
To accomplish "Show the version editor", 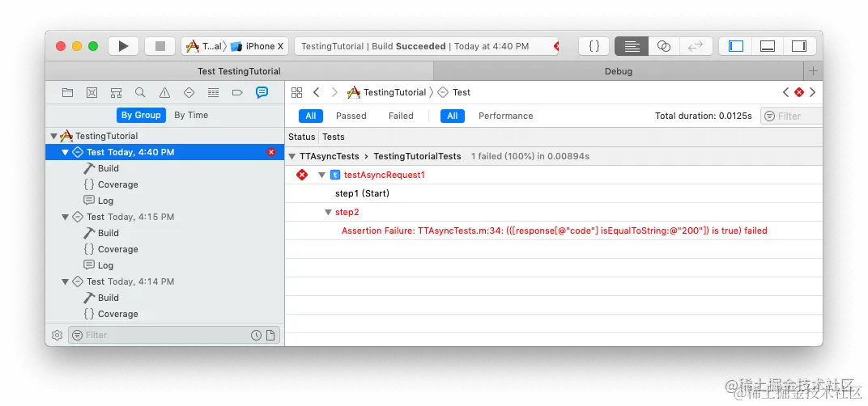I will coord(696,46).
